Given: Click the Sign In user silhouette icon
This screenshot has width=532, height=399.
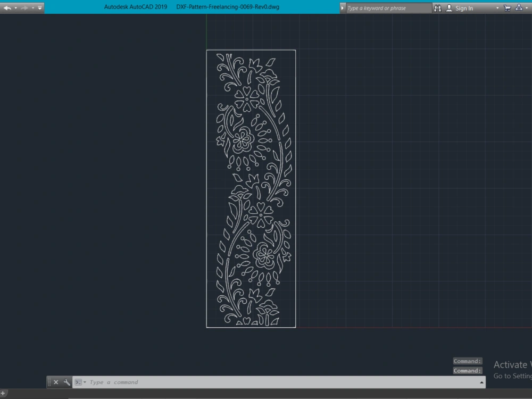Looking at the screenshot, I should [448, 7].
